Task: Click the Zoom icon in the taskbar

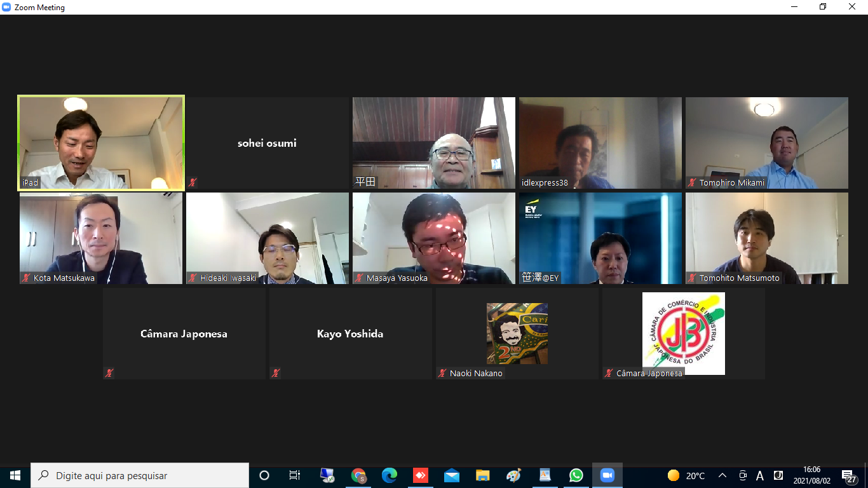Action: [x=607, y=475]
